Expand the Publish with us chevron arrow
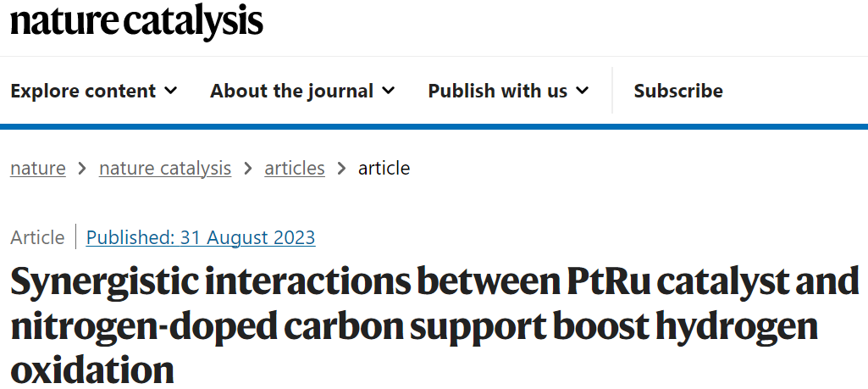The height and width of the screenshot is (389, 868). tap(583, 91)
